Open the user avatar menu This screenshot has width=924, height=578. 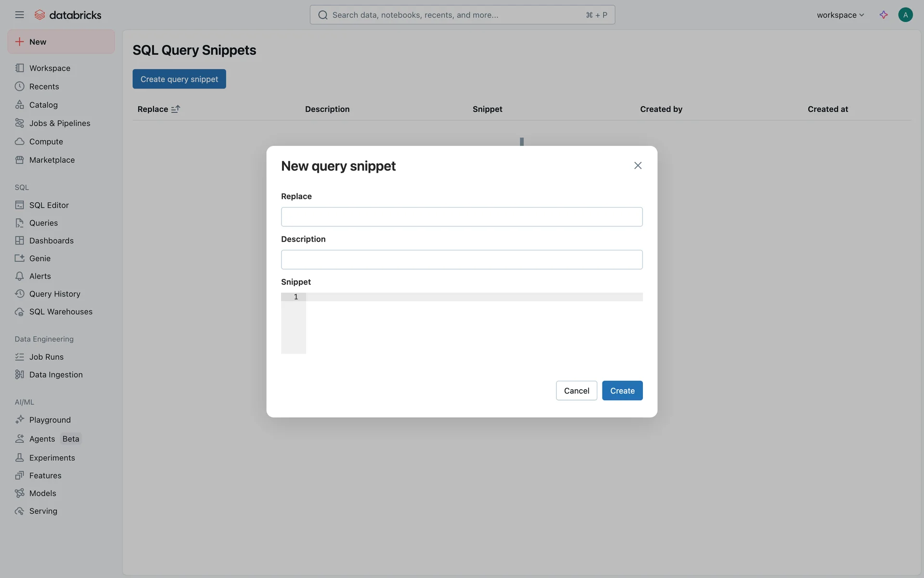[x=905, y=15]
